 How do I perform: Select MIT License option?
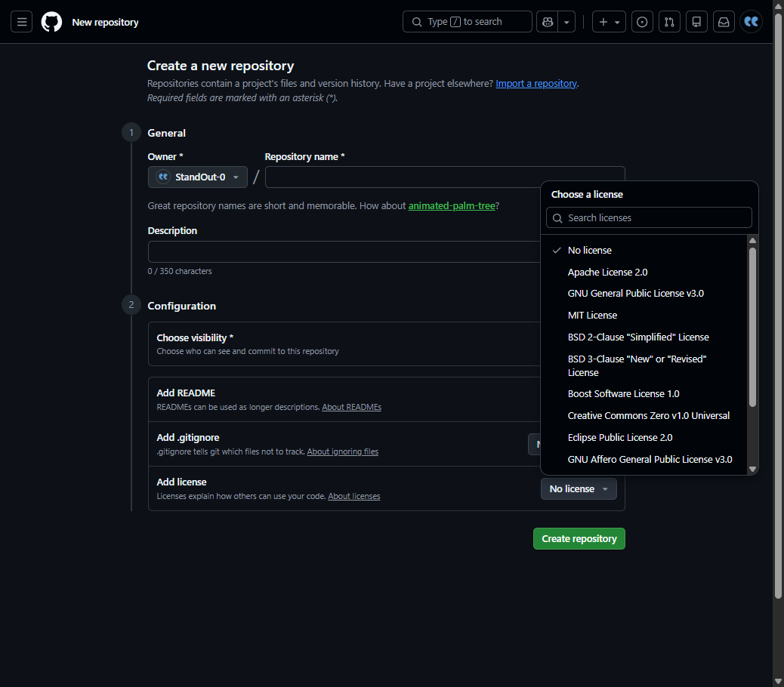tap(644, 316)
